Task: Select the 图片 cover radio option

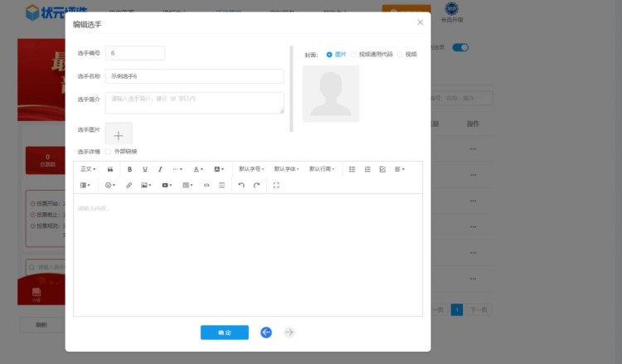Action: tap(329, 54)
